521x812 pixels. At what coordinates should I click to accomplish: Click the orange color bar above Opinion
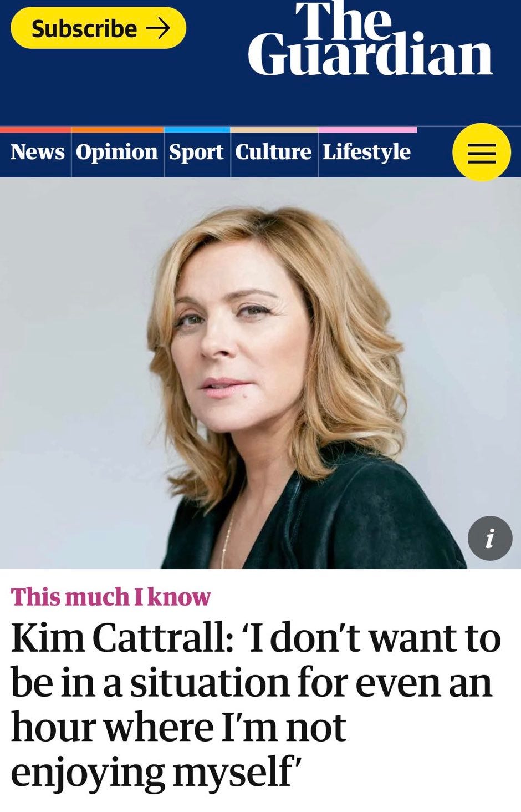click(x=118, y=130)
